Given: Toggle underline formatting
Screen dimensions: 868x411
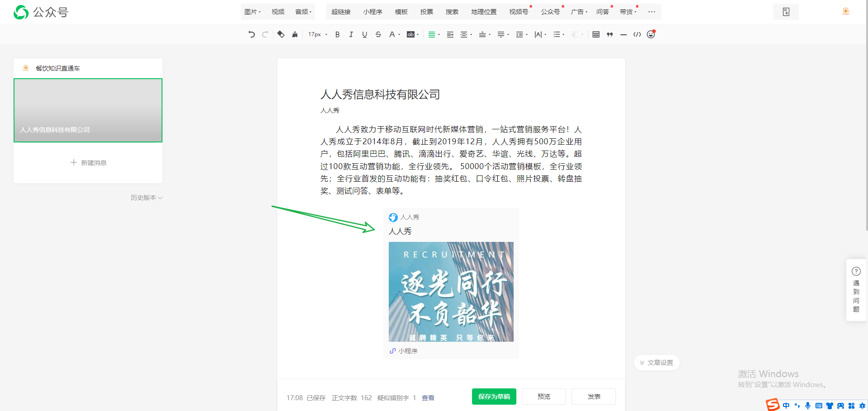Looking at the screenshot, I should pos(364,34).
